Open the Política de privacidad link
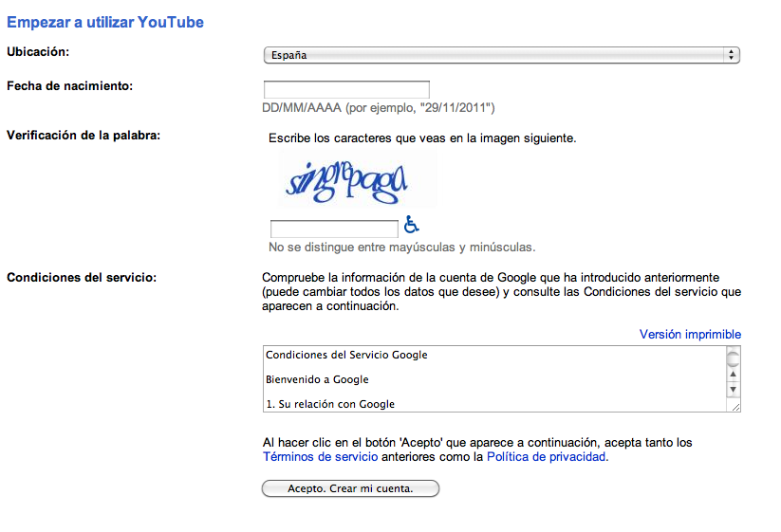The width and height of the screenshot is (781, 532). pyautogui.click(x=547, y=457)
